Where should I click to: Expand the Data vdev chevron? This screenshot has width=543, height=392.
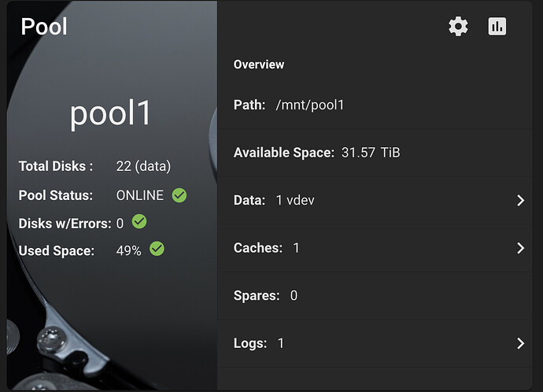tap(520, 201)
